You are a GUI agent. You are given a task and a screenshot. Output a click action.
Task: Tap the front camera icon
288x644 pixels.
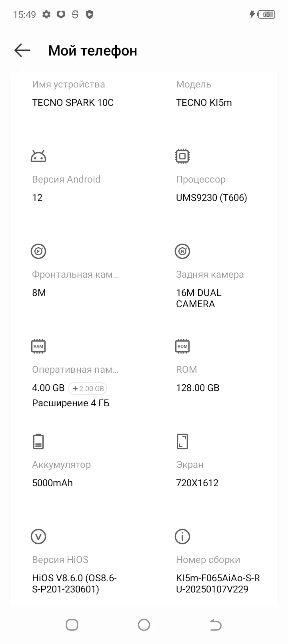tap(38, 251)
